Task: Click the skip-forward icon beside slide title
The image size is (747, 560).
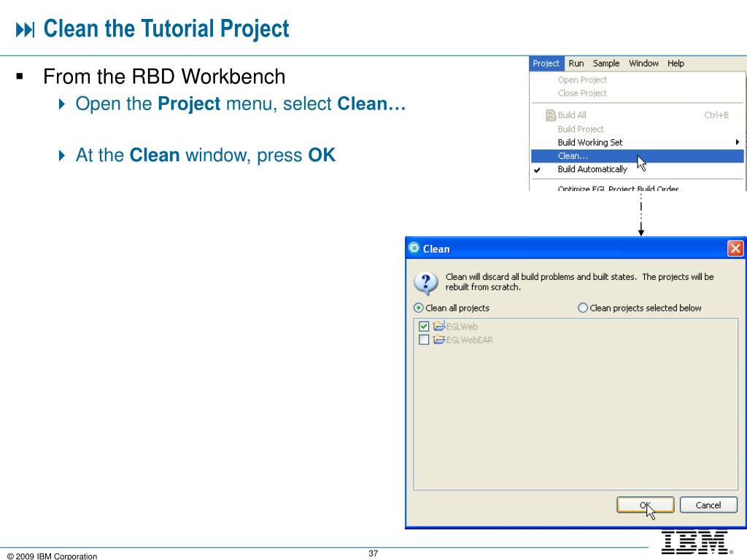Action: (26, 29)
